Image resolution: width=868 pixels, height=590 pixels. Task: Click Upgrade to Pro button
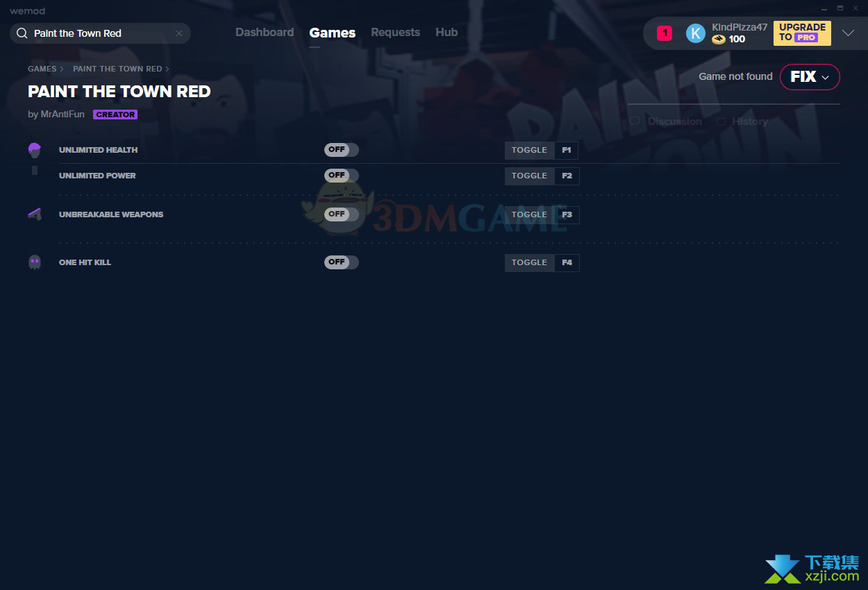[x=802, y=33]
